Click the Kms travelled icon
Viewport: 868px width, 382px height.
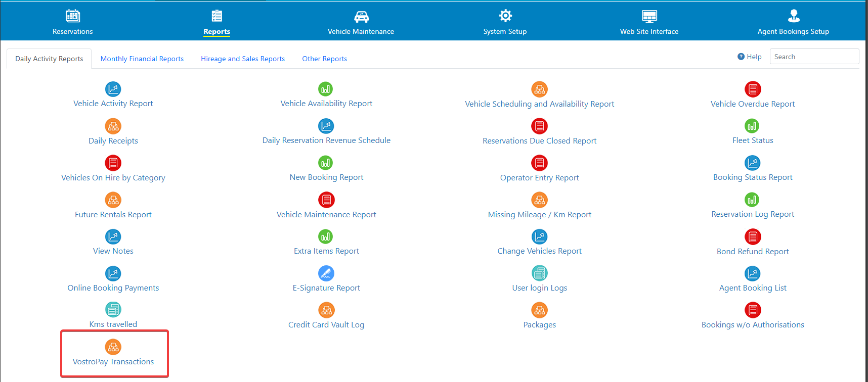[113, 309]
